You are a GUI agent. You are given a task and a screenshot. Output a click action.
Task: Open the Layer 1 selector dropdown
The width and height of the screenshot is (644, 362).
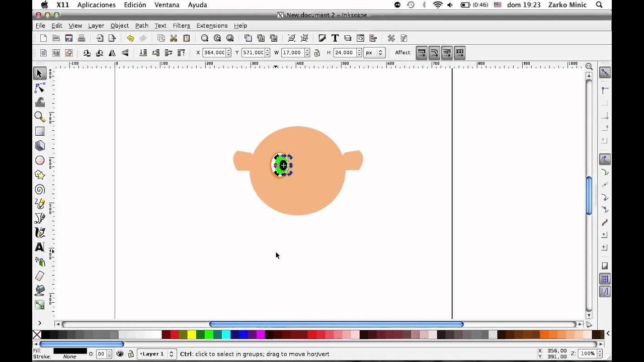(x=156, y=354)
